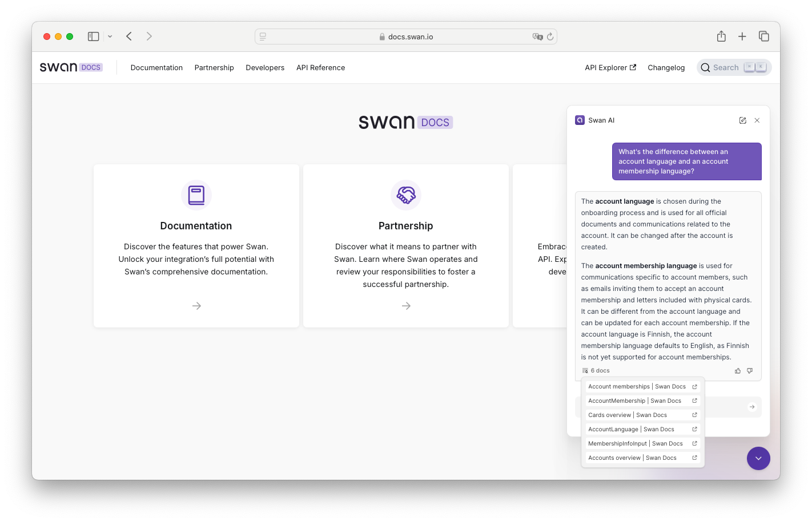
Task: Click the external link icon next to AccountLanguage
Action: (x=694, y=428)
